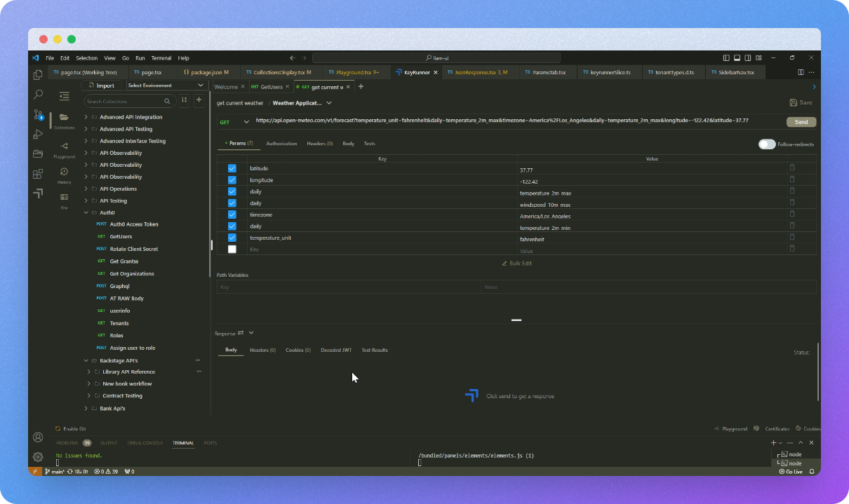Screen dimensions: 849x504
Task: Uncheck the longitude parameter checkbox
Action: coord(232,180)
